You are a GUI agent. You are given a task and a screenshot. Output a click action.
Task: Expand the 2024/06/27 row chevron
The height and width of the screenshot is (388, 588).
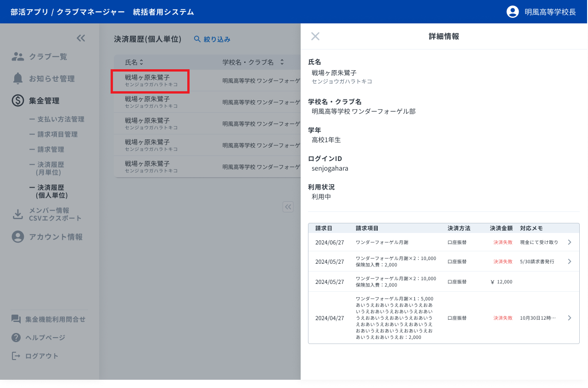click(x=570, y=242)
